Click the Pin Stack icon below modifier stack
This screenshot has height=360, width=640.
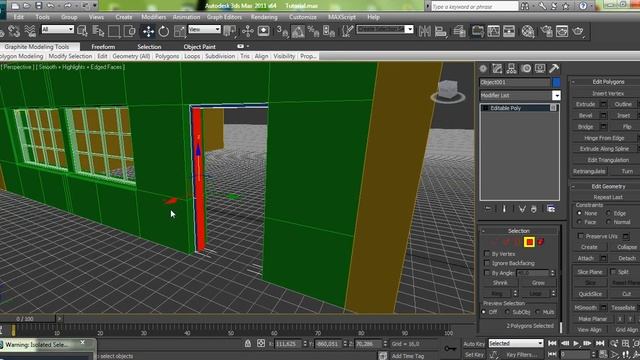pos(488,209)
